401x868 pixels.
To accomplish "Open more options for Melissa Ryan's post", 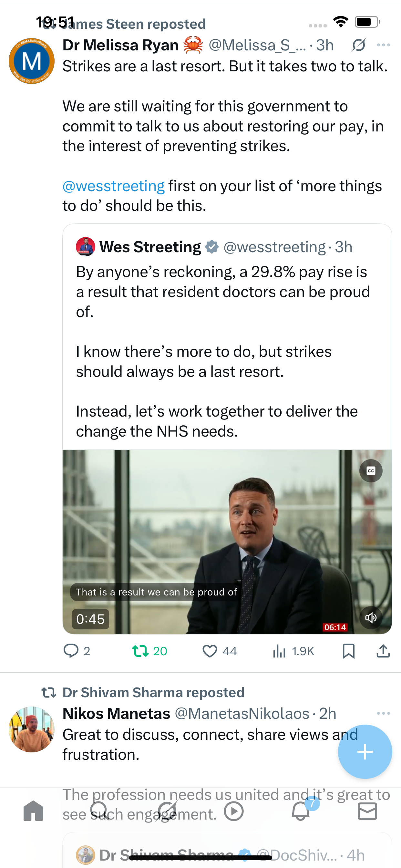I will point(384,45).
